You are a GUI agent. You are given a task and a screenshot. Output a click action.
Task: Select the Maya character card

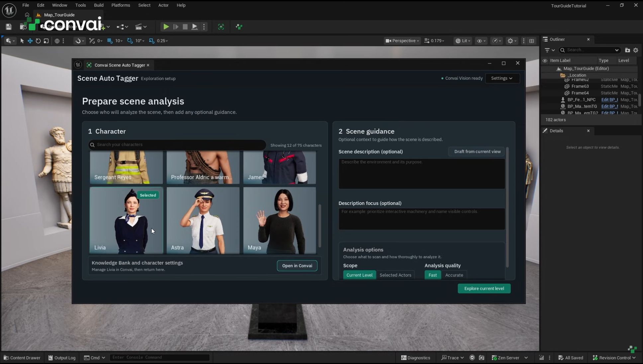click(x=280, y=221)
